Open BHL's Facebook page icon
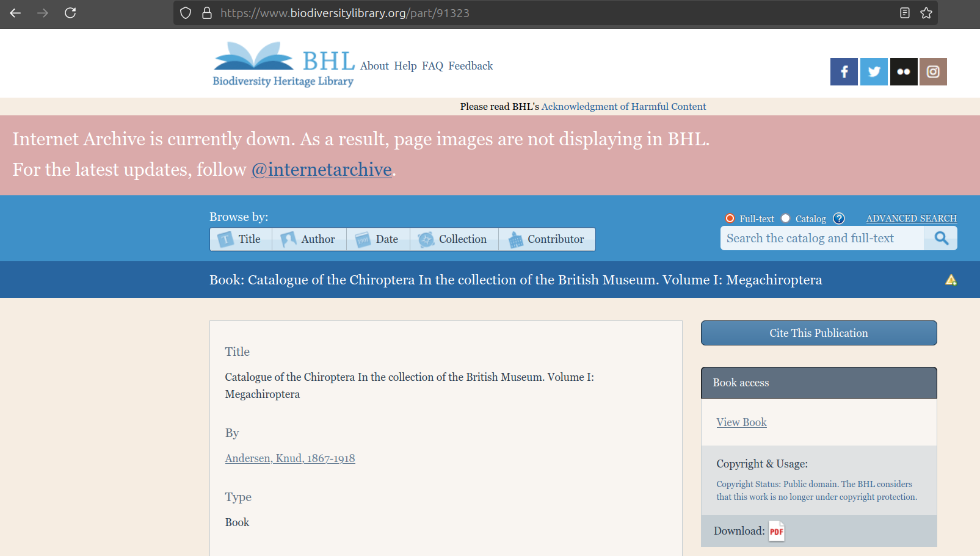 844,71
